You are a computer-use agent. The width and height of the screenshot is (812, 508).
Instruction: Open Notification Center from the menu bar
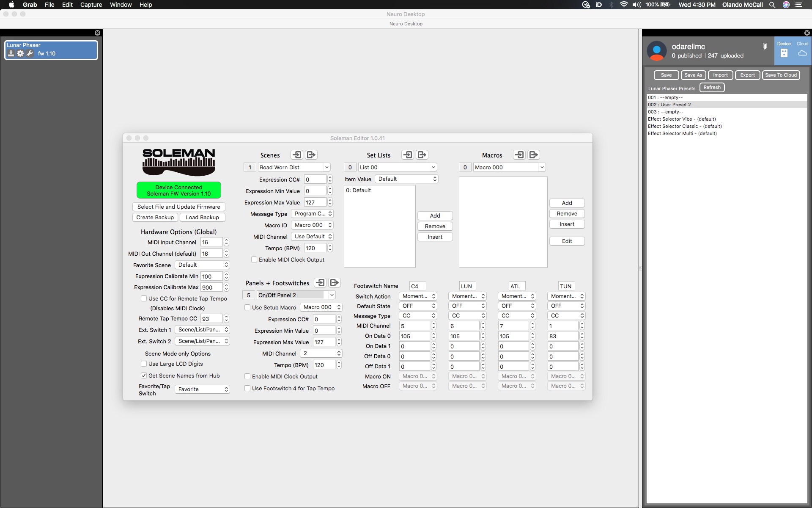[798, 5]
